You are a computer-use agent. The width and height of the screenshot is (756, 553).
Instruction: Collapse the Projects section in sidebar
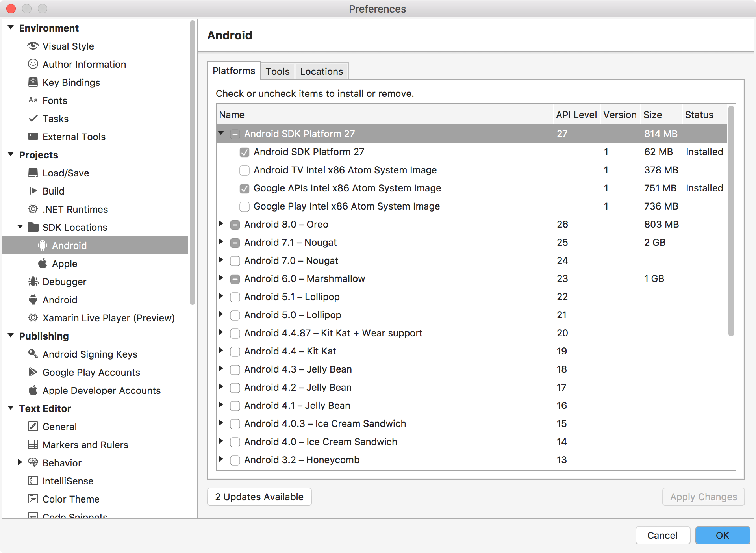tap(11, 154)
